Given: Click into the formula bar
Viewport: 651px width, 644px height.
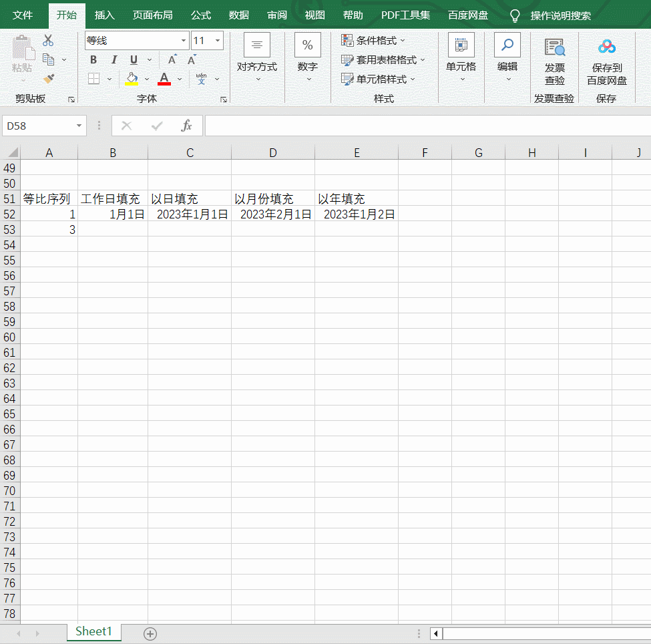Looking at the screenshot, I should [x=427, y=126].
